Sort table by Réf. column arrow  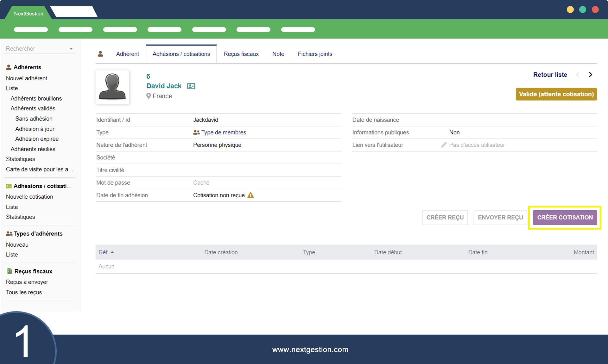pos(112,252)
